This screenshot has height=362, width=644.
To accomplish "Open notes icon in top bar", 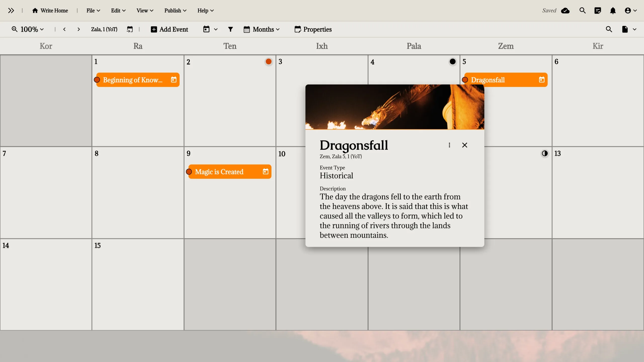I will [597, 11].
